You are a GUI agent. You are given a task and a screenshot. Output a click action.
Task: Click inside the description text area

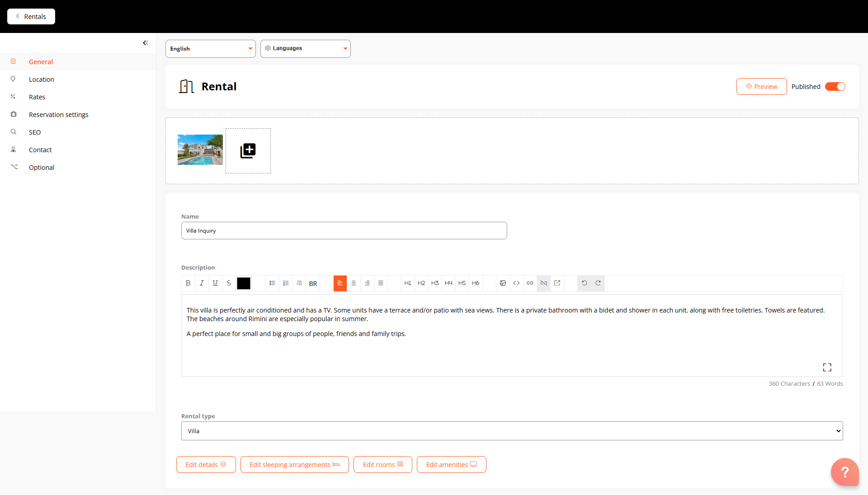tap(512, 336)
